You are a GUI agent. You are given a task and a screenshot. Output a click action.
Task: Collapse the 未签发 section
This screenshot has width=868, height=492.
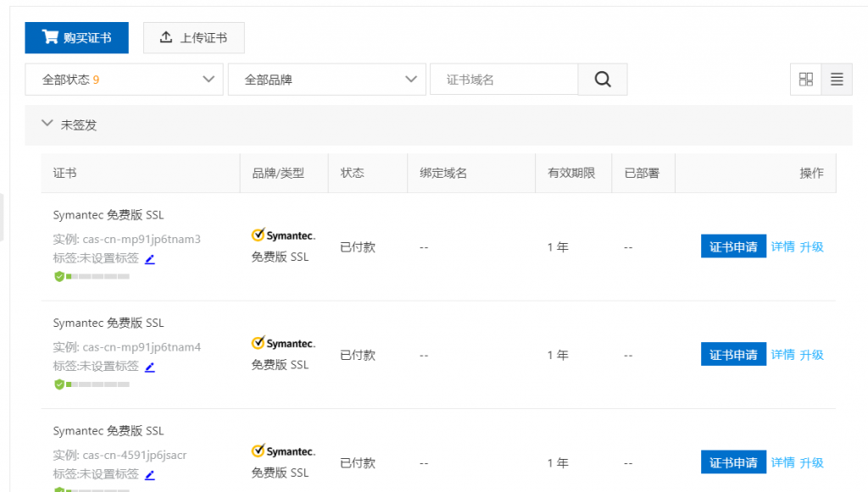click(x=47, y=124)
